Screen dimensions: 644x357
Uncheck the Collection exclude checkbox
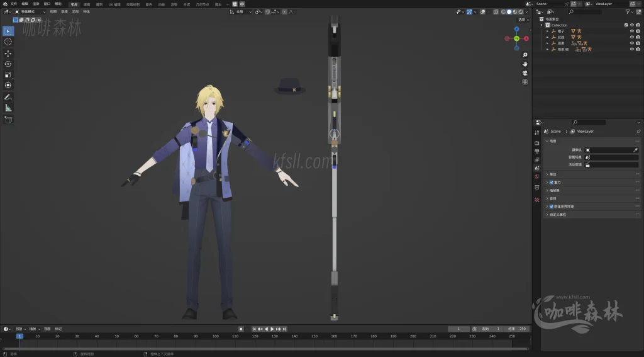pos(626,25)
